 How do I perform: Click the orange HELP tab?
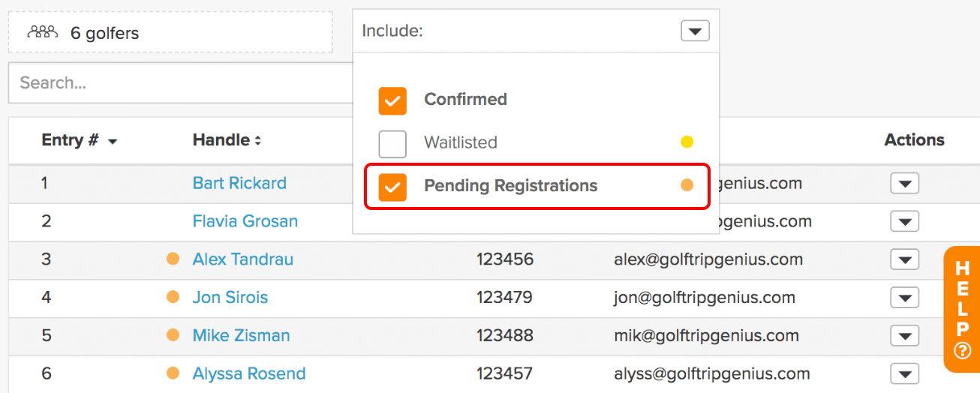[x=962, y=310]
